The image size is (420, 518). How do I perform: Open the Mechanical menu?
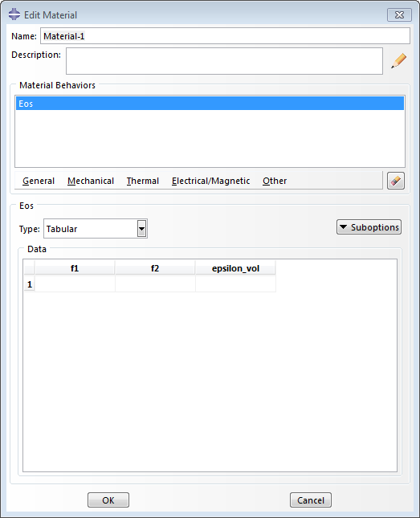pos(91,181)
